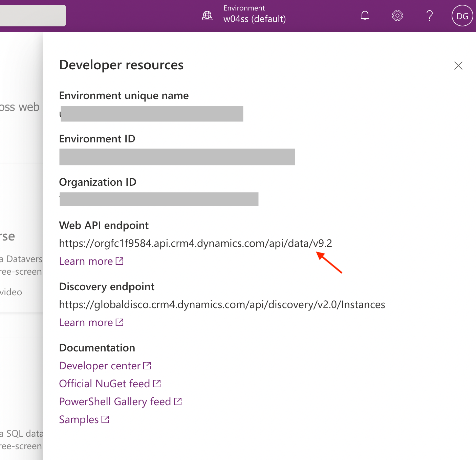
Task: Click external-link icon beside Official NuGet feed
Action: pyautogui.click(x=157, y=384)
